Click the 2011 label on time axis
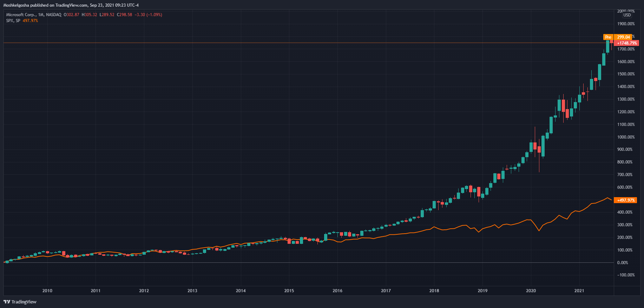 96,291
